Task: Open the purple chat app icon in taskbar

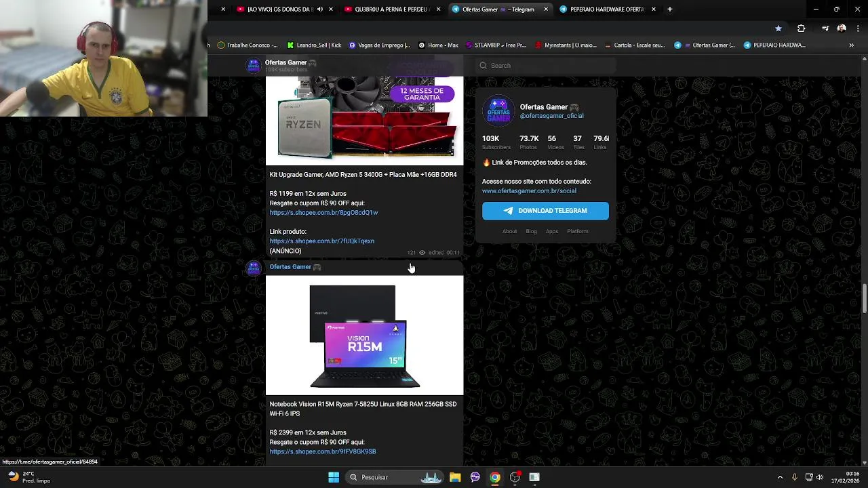Action: click(x=475, y=477)
